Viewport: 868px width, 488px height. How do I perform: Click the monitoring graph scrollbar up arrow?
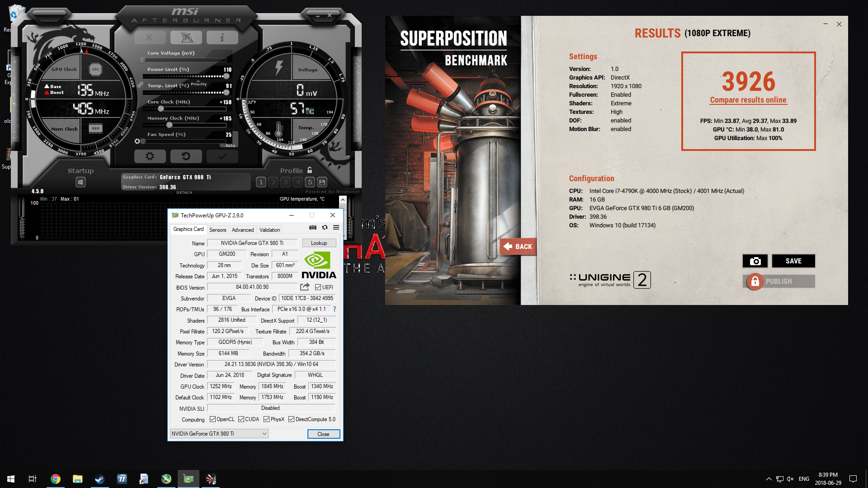click(x=343, y=200)
